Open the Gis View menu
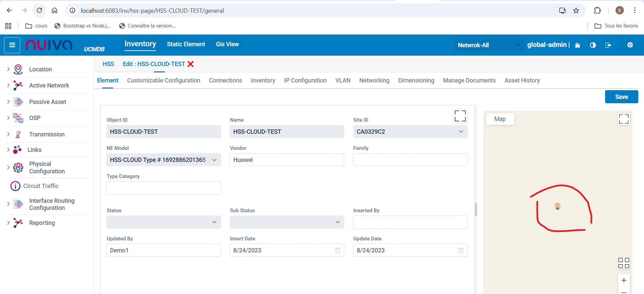The width and height of the screenshot is (644, 294). click(x=227, y=44)
